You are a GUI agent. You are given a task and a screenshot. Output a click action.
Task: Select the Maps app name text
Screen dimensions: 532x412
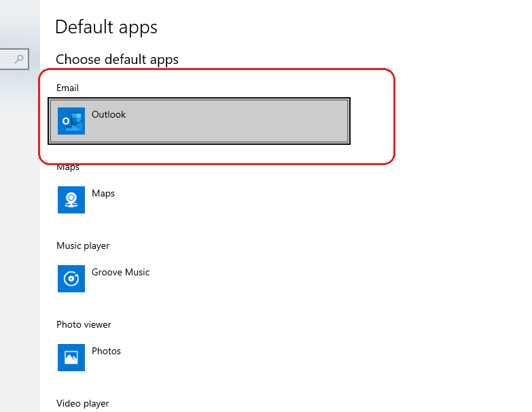pos(103,193)
